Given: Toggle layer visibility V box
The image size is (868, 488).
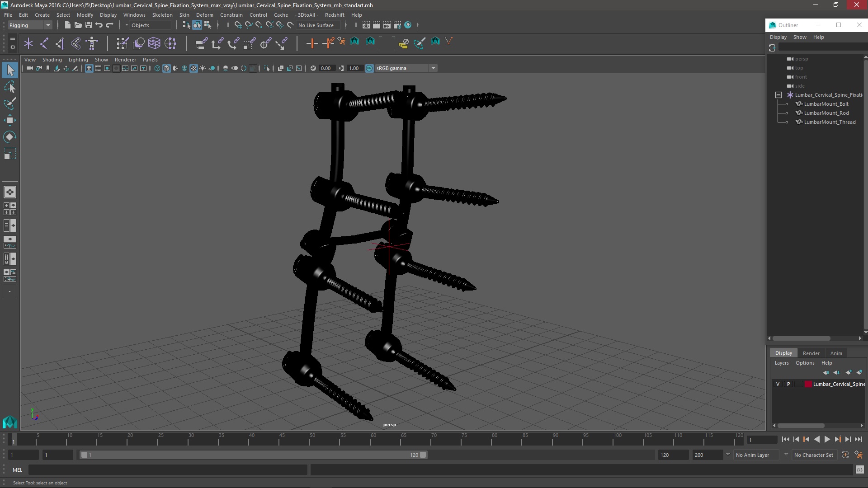Looking at the screenshot, I should pos(778,384).
